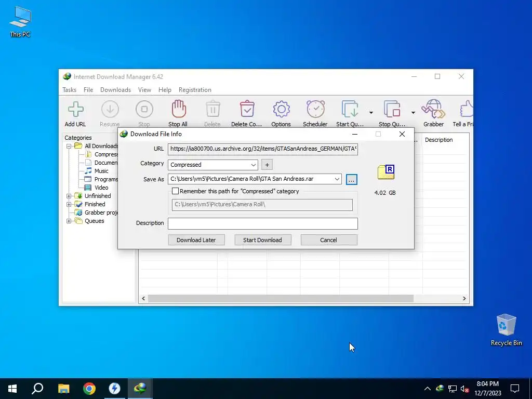The image size is (532, 399).
Task: Open the notification center icon
Action: coord(515,389)
